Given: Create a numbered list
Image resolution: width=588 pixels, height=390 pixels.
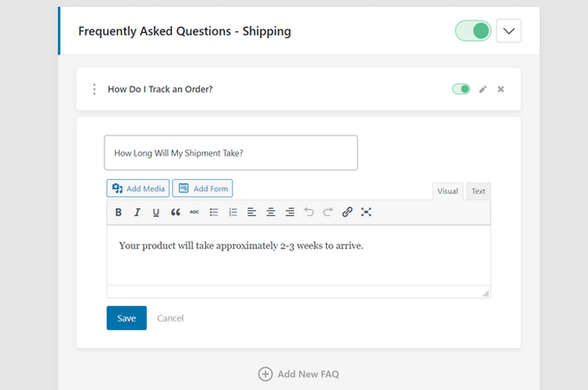Looking at the screenshot, I should [234, 213].
